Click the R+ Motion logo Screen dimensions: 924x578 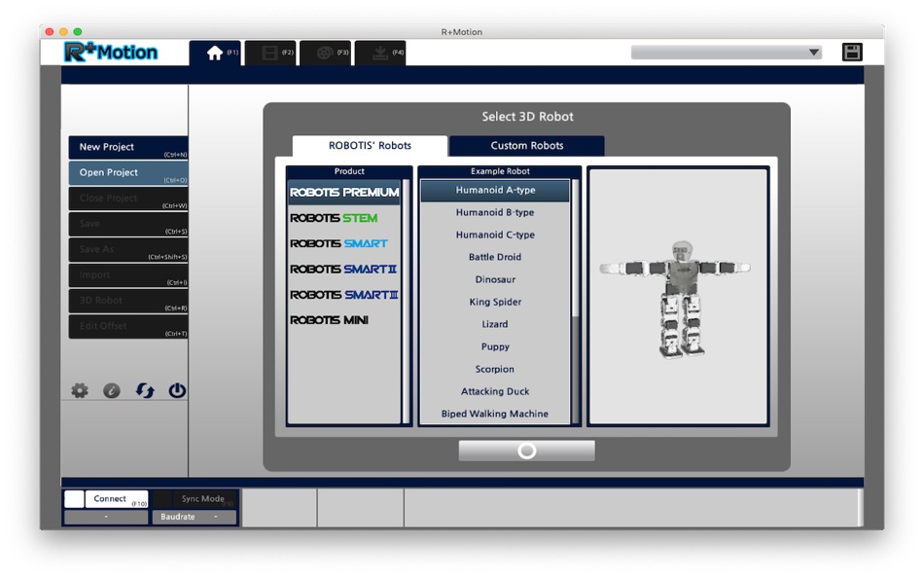tap(111, 52)
